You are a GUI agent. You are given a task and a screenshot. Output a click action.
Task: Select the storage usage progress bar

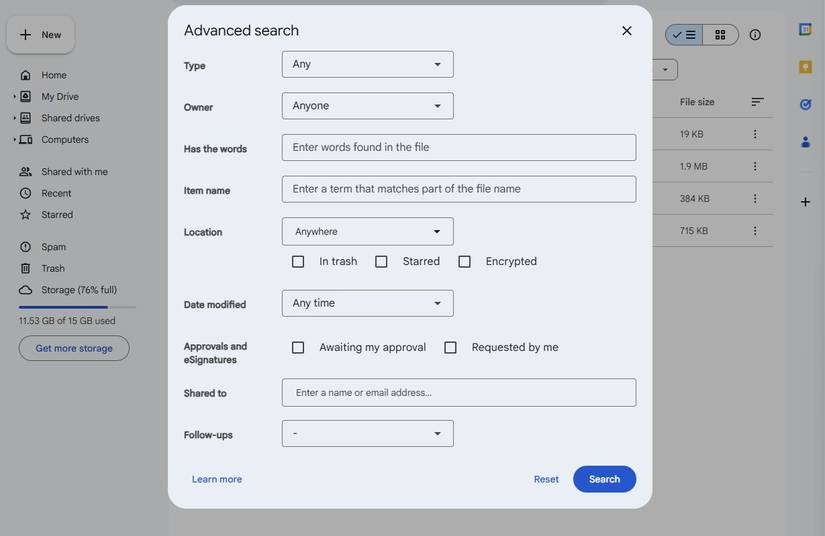(77, 307)
